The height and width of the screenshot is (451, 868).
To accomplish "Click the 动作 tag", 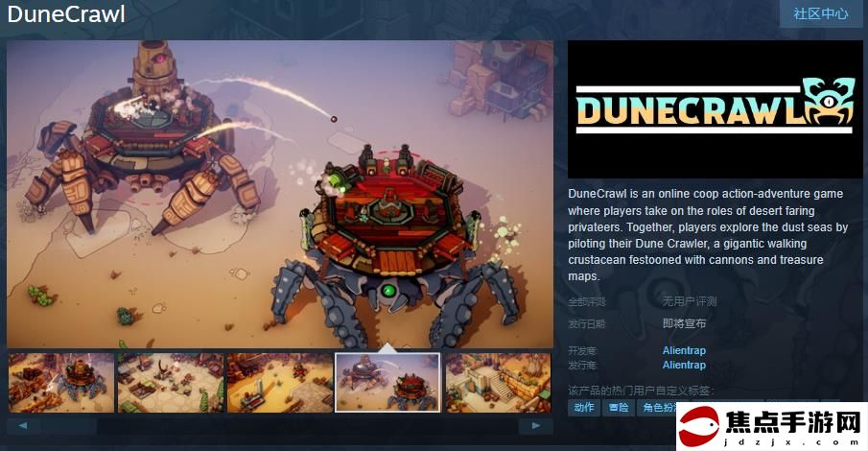I will point(584,407).
